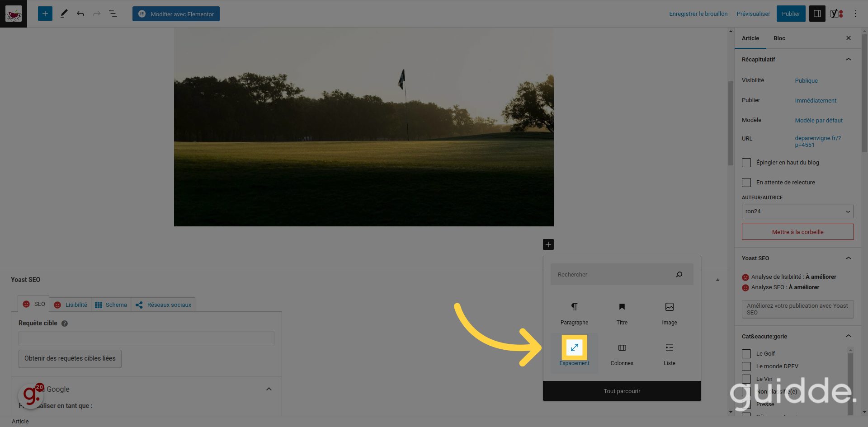Click the WordPress site logo icon
This screenshot has width=868, height=427.
coord(14,14)
